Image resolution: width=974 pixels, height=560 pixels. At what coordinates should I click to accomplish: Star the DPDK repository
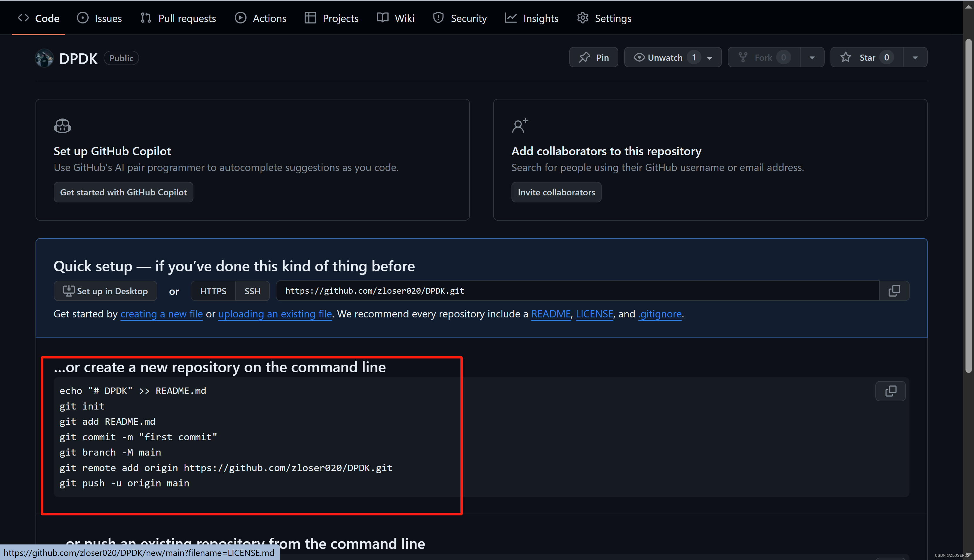(x=867, y=57)
